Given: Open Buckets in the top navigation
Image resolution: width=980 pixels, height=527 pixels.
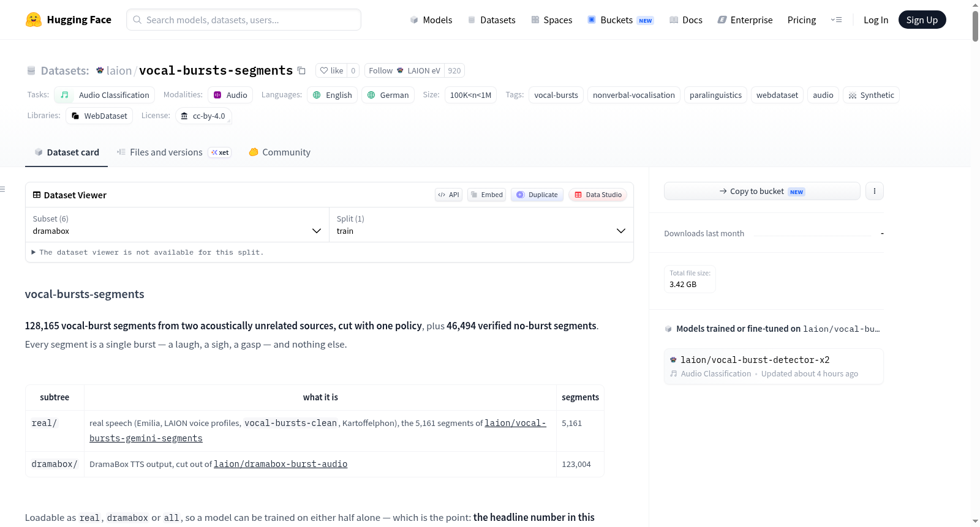Looking at the screenshot, I should coord(620,20).
